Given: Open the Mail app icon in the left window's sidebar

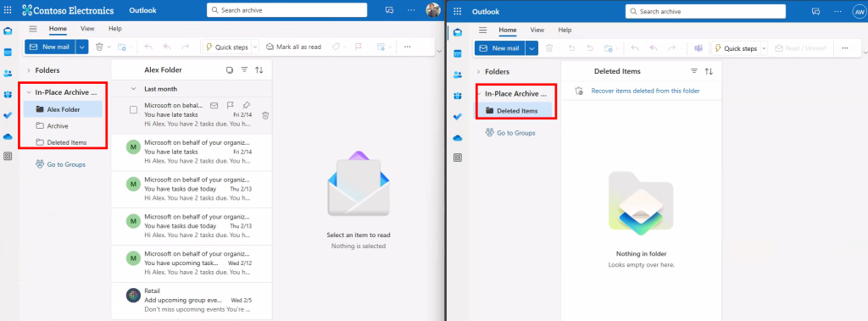Looking at the screenshot, I should point(8,31).
